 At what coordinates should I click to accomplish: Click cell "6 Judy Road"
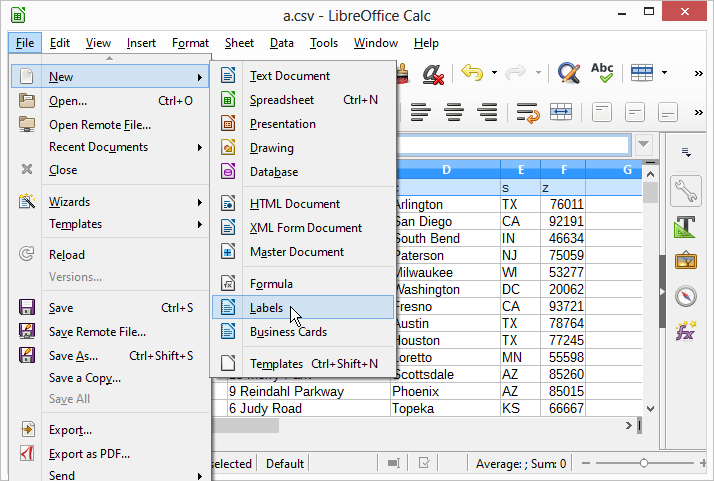309,408
